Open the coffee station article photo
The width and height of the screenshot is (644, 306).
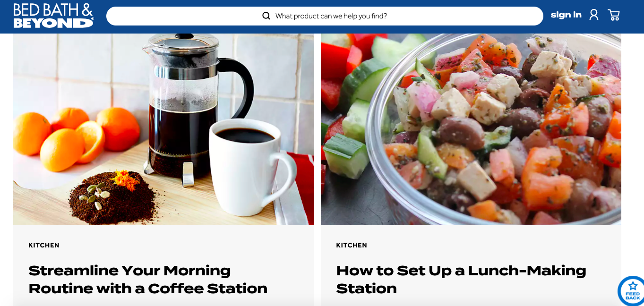click(x=163, y=129)
